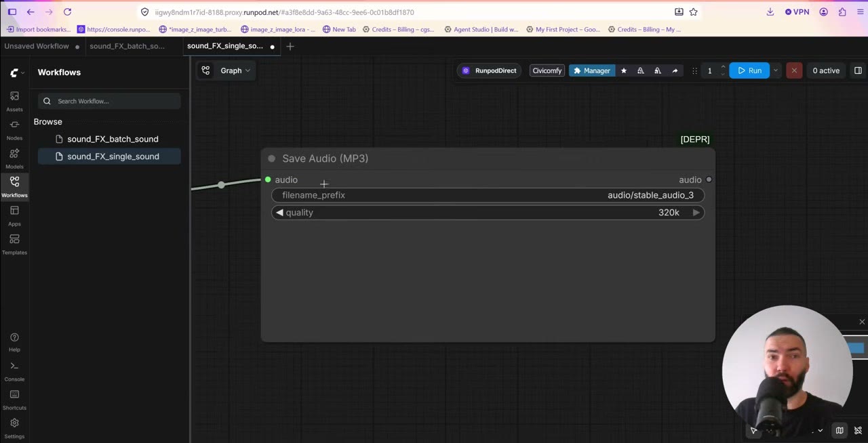Open the Nodes library panel
Screen dimensions: 868x443
(14, 129)
